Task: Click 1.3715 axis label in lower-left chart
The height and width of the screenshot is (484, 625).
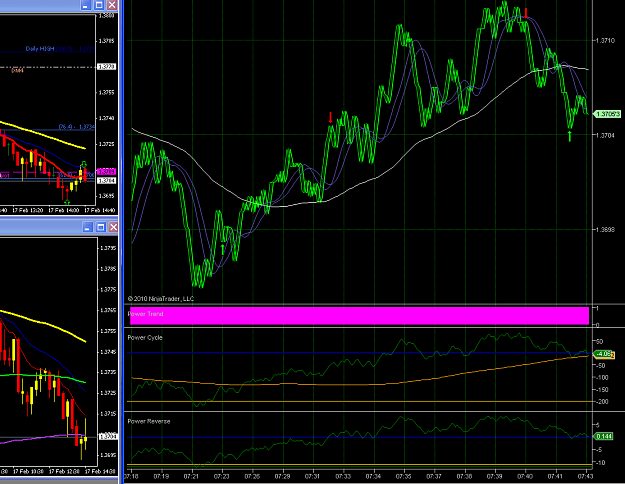Action: click(108, 414)
